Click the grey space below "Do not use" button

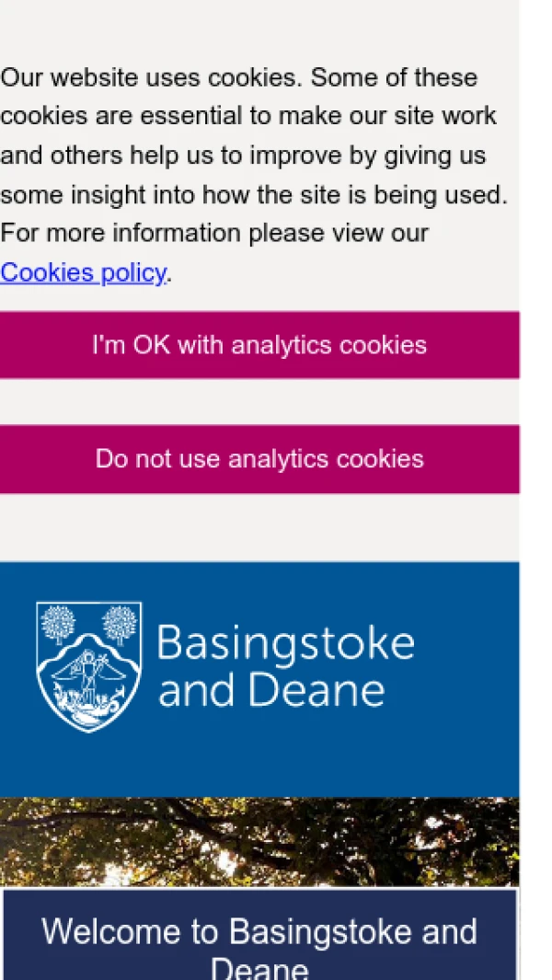[259, 526]
